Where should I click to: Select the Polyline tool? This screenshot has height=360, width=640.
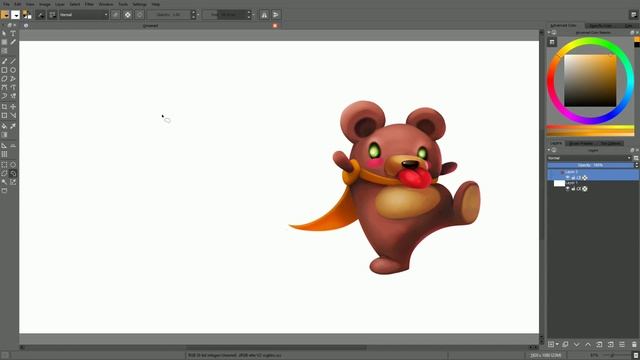pyautogui.click(x=13, y=78)
